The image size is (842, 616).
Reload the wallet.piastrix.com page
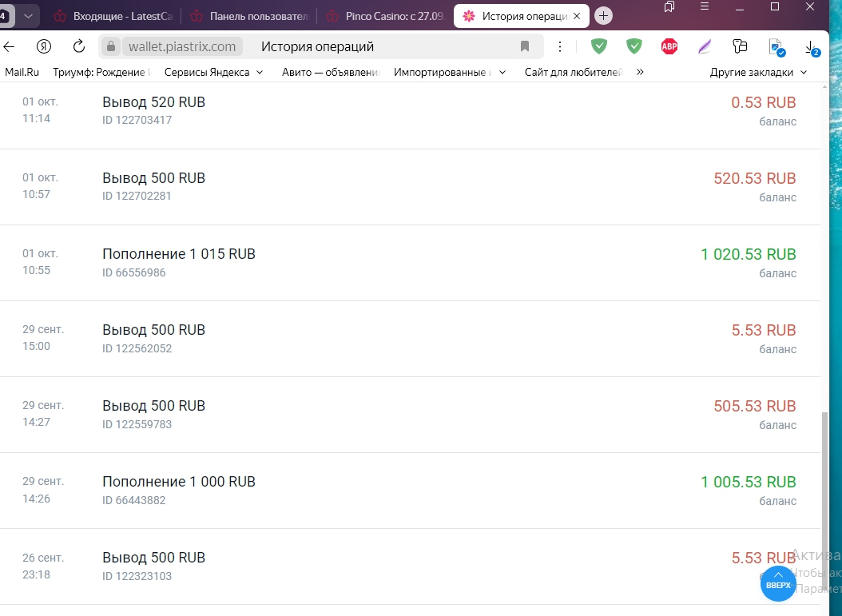[79, 46]
